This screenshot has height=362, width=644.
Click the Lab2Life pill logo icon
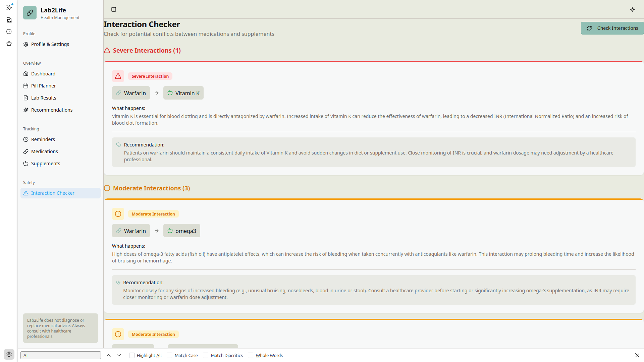coord(30,13)
